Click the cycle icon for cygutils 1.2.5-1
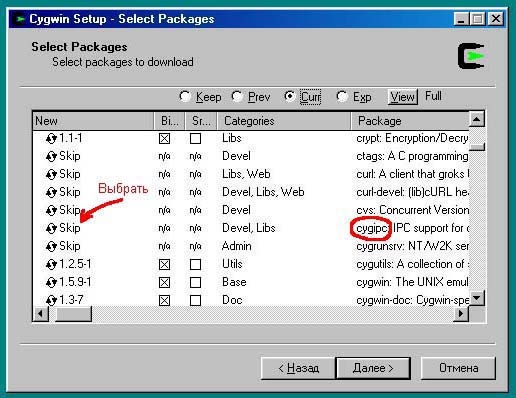516x398 pixels. pyautogui.click(x=51, y=264)
